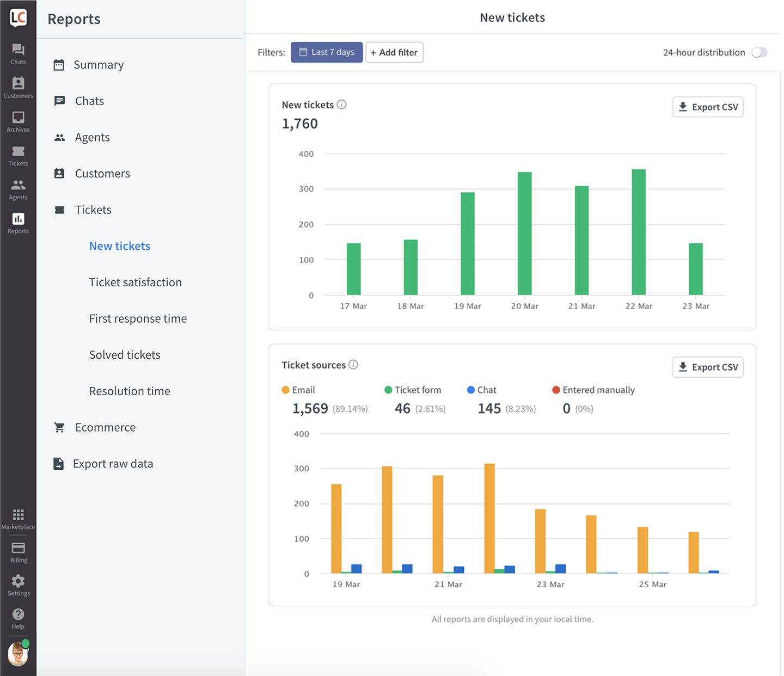Open Reports in the dark sidebar
784x676 pixels.
pyautogui.click(x=18, y=223)
